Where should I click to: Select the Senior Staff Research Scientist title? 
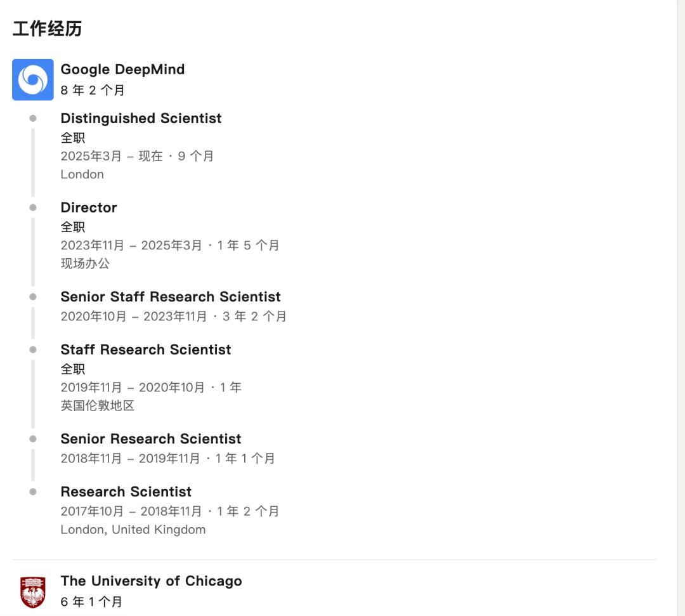click(171, 297)
